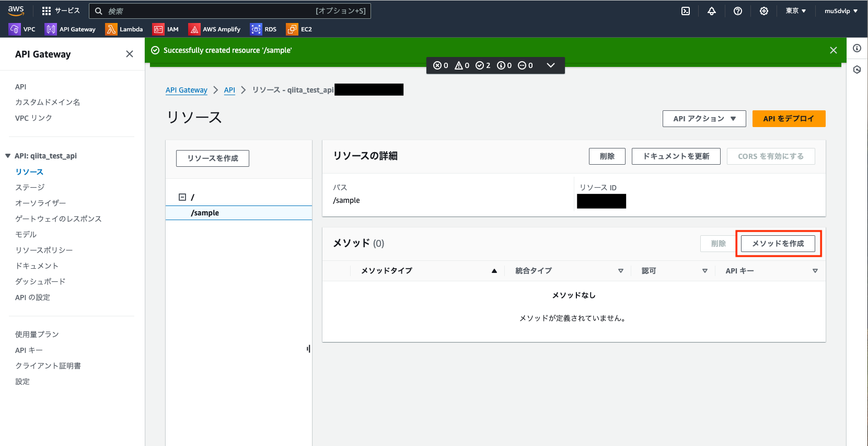This screenshot has width=868, height=446.
Task: Focus the console search box
Action: pos(230,11)
